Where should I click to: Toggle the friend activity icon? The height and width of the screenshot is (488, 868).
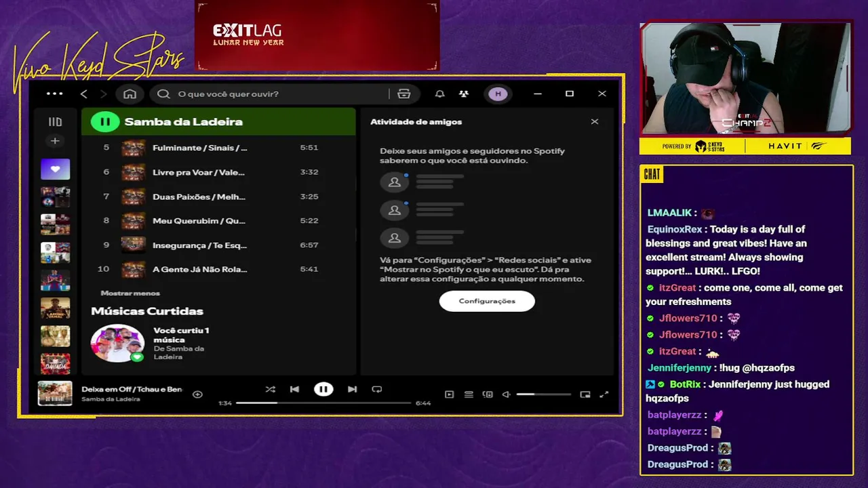tap(464, 94)
